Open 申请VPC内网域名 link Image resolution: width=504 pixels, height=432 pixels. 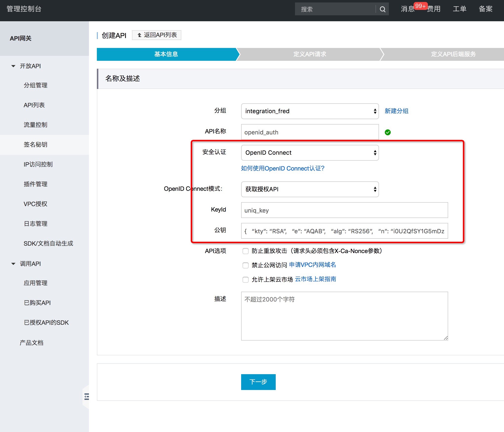pos(312,265)
